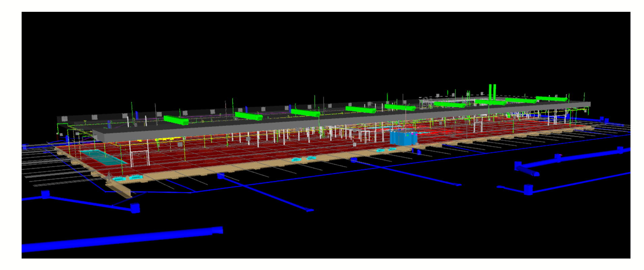Select the fourth green duct from left
The image size is (644, 270).
(360, 110)
